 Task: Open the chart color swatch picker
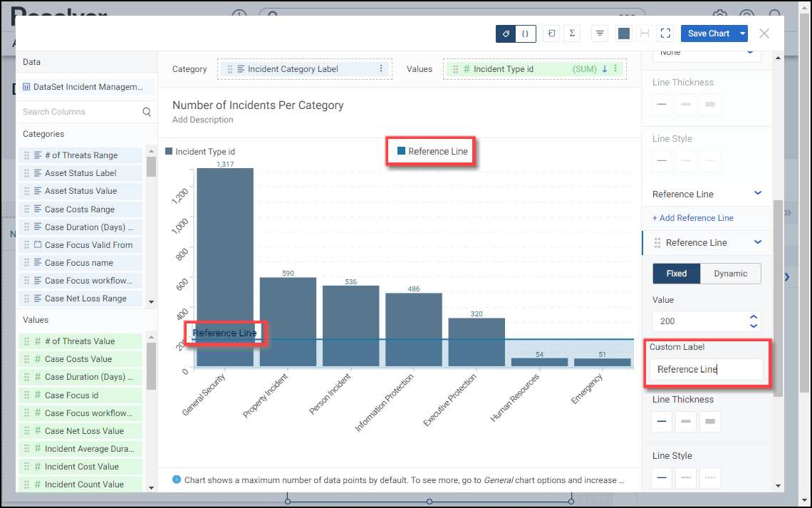pos(623,33)
